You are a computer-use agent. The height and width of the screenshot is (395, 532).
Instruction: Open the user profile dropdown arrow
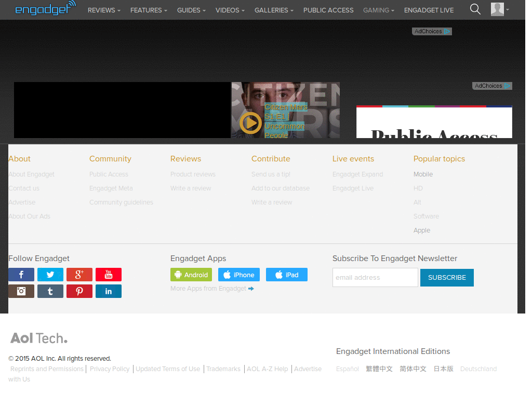pyautogui.click(x=507, y=10)
